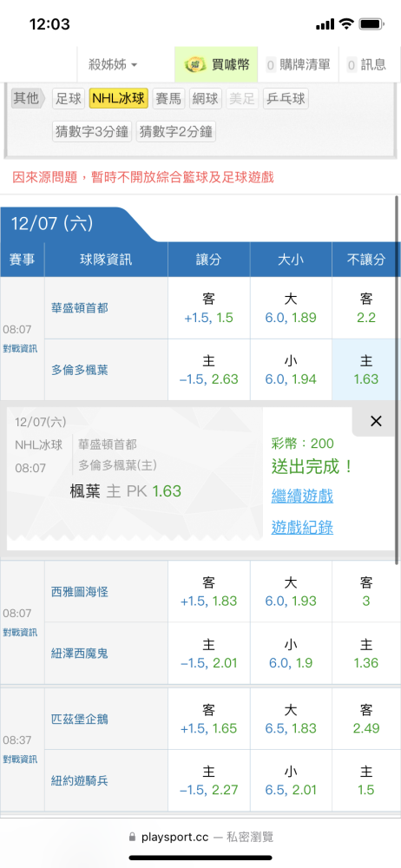Toggle 大 6.0, 1.93 for 西雅圖海怪

click(x=291, y=592)
